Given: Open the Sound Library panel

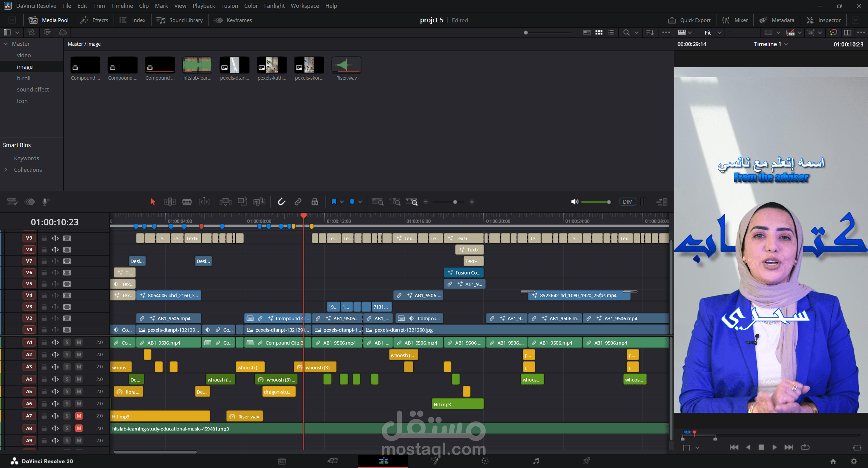Looking at the screenshot, I should point(179,20).
